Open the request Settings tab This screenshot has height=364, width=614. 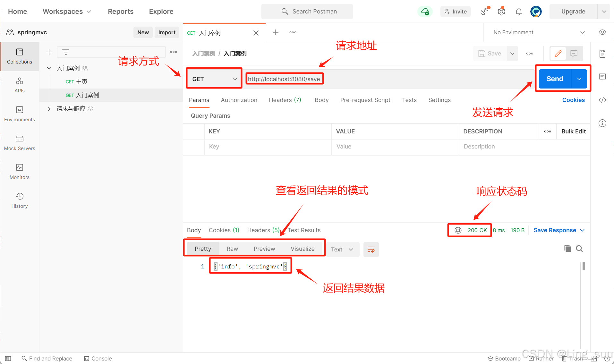(439, 100)
